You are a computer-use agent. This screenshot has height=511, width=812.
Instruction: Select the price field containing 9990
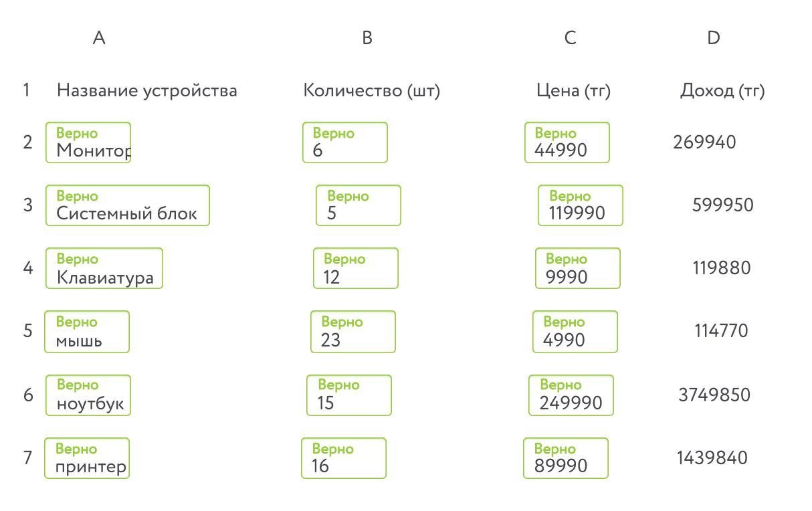coord(578,268)
